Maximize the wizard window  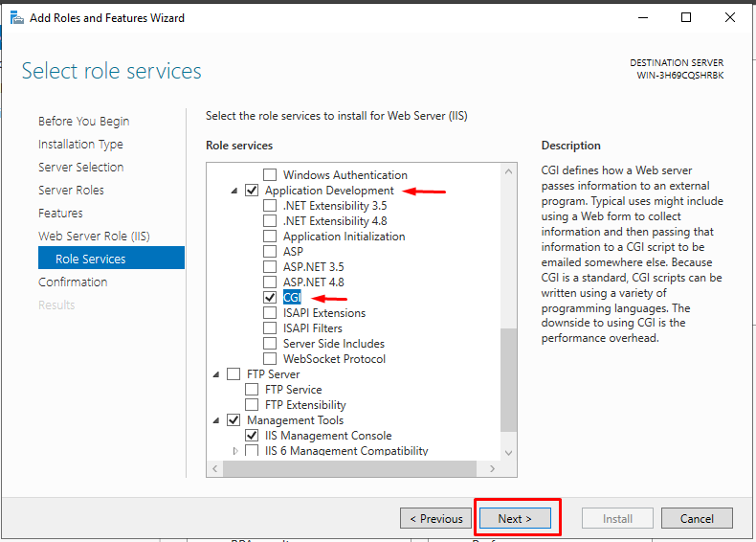(686, 18)
